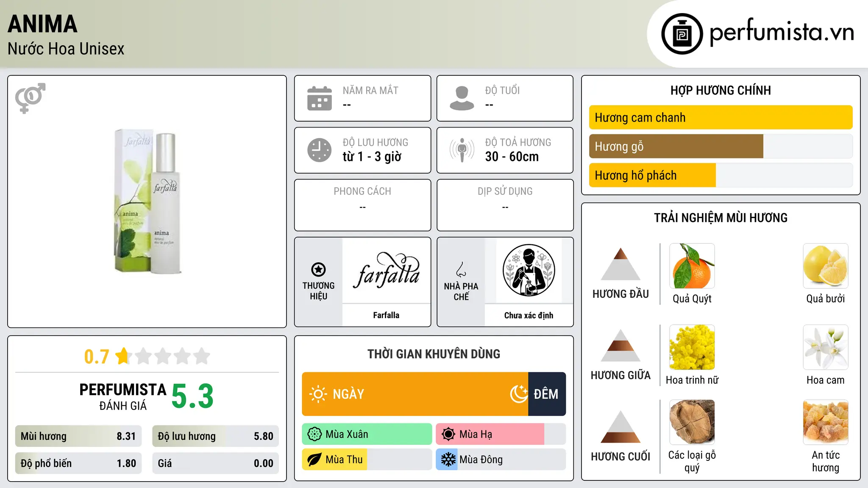This screenshot has width=868, height=488.
Task: Click the Mùi hương 8.31 score row
Action: click(x=78, y=436)
